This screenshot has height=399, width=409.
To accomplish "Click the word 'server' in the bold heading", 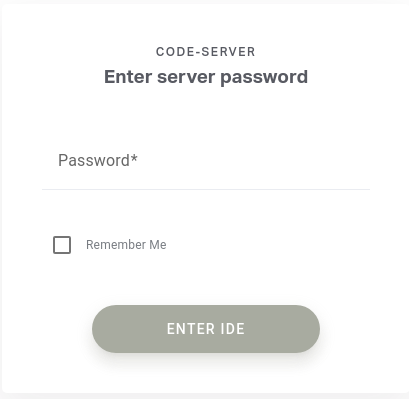I will 186,77.
